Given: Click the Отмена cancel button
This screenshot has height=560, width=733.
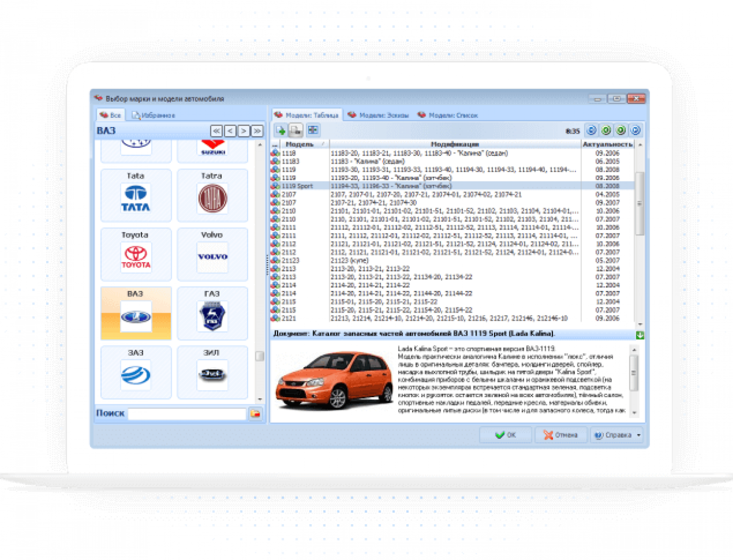Looking at the screenshot, I should tap(561, 435).
